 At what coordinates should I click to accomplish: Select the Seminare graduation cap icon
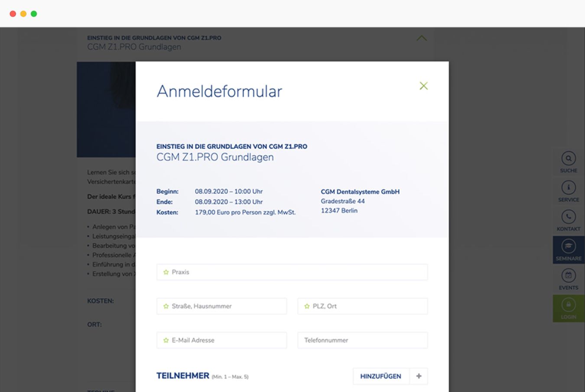[568, 246]
